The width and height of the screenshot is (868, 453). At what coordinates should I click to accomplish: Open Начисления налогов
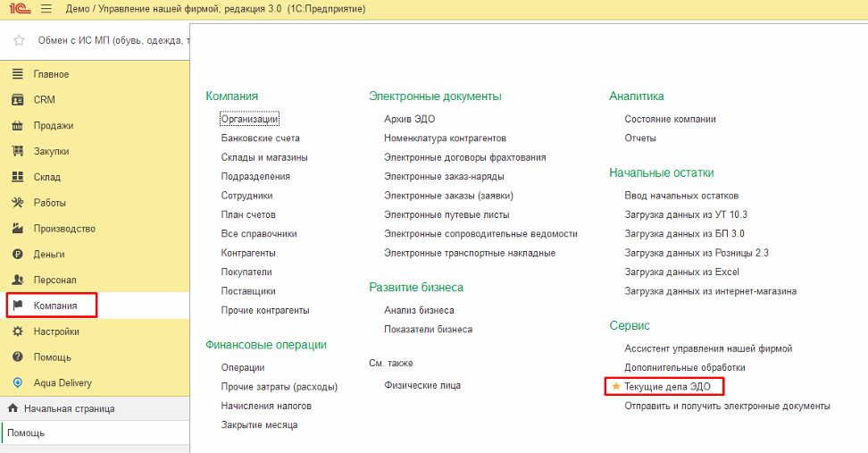point(266,406)
